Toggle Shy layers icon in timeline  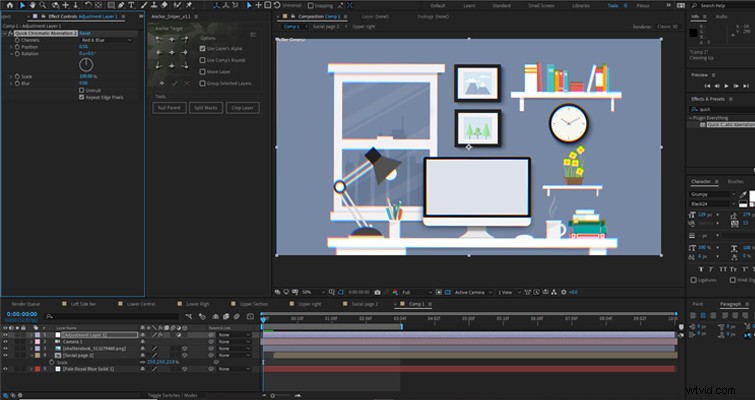pos(215,316)
